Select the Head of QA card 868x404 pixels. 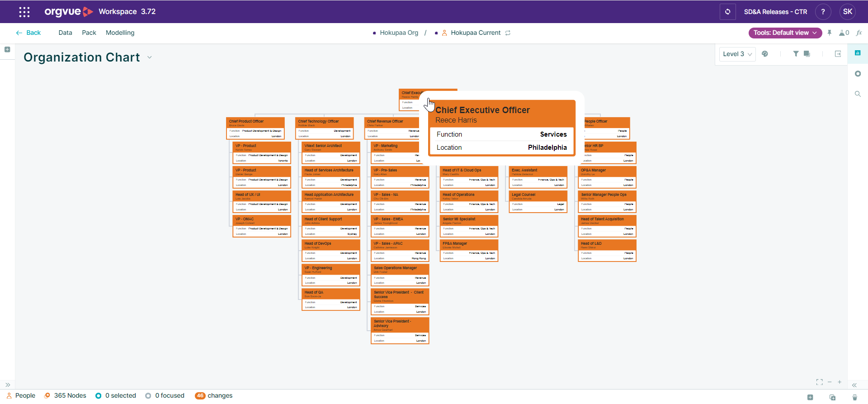[x=331, y=299]
